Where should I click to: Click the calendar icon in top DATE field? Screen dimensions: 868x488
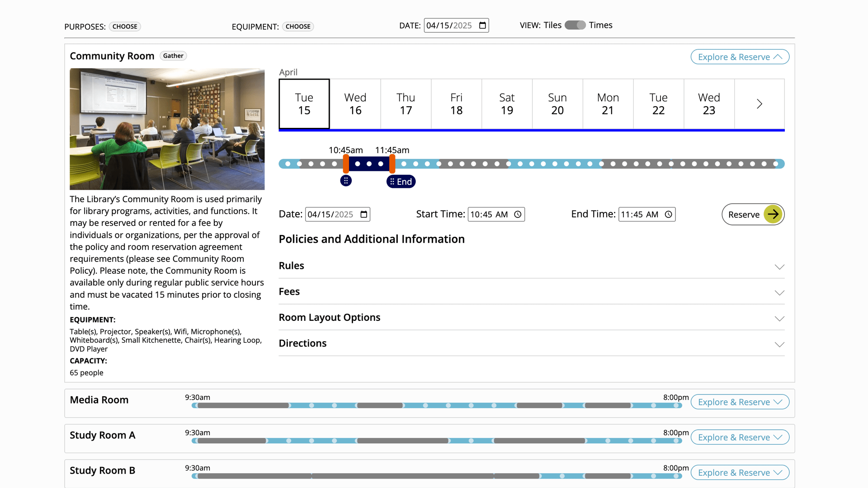pos(482,25)
